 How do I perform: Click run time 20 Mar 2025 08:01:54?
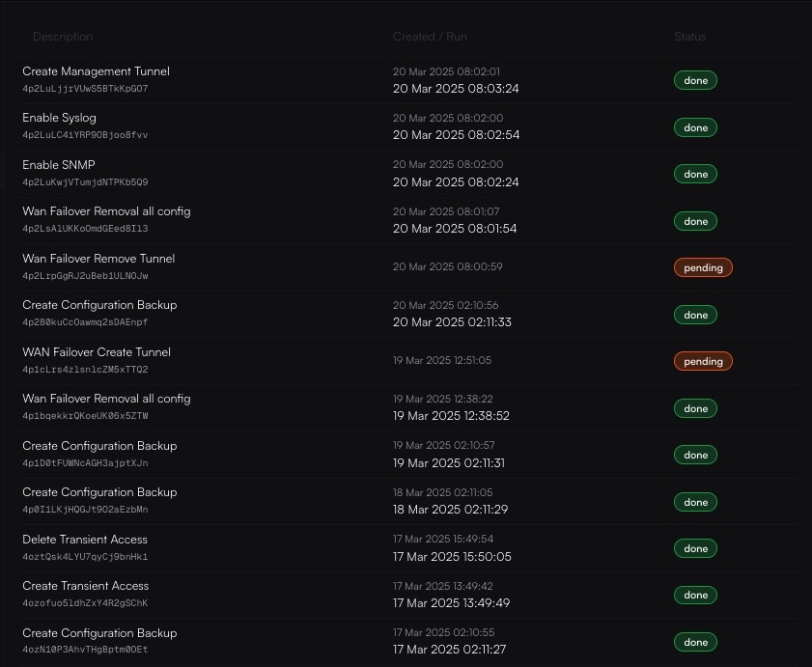coord(455,229)
